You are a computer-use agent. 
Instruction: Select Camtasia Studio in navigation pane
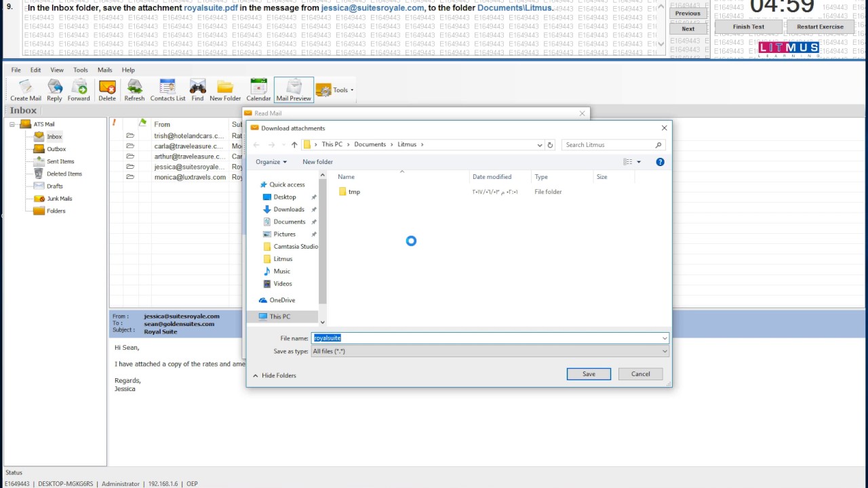(x=296, y=247)
